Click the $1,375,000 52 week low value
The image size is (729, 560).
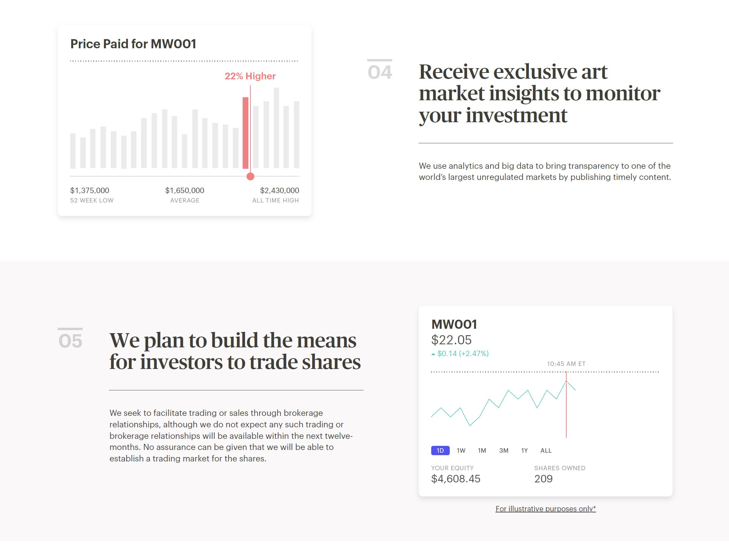[x=89, y=190]
